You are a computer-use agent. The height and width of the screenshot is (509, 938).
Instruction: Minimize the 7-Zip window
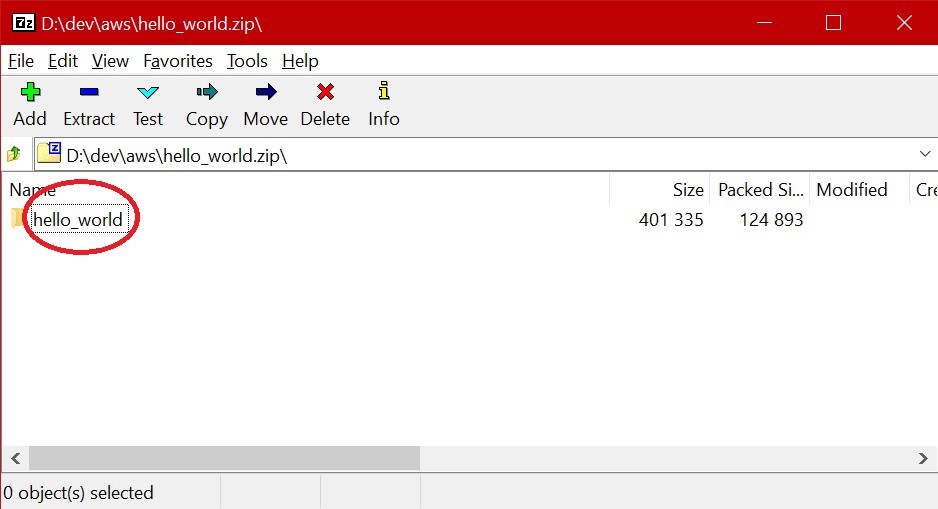pyautogui.click(x=764, y=23)
